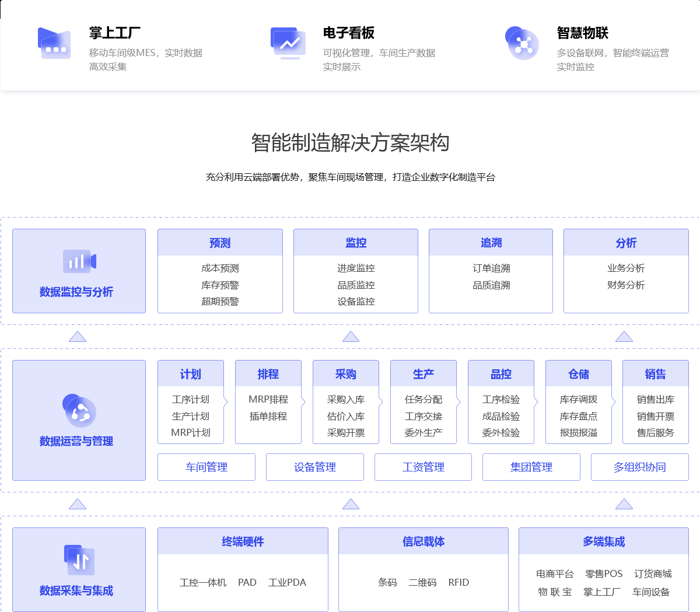
Task: Click the up triangle below 分析 panel
Action: pyautogui.click(x=624, y=337)
